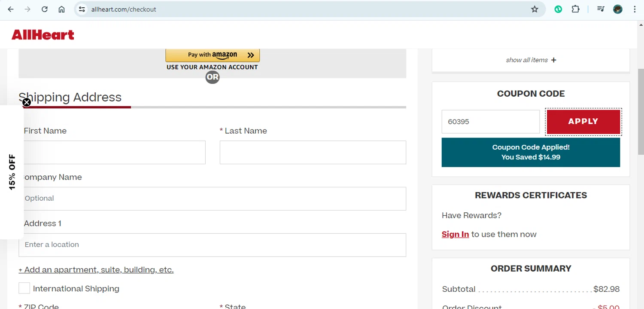Click the ORDER SUMMARY heading
Image resolution: width=644 pixels, height=309 pixels.
click(x=531, y=269)
